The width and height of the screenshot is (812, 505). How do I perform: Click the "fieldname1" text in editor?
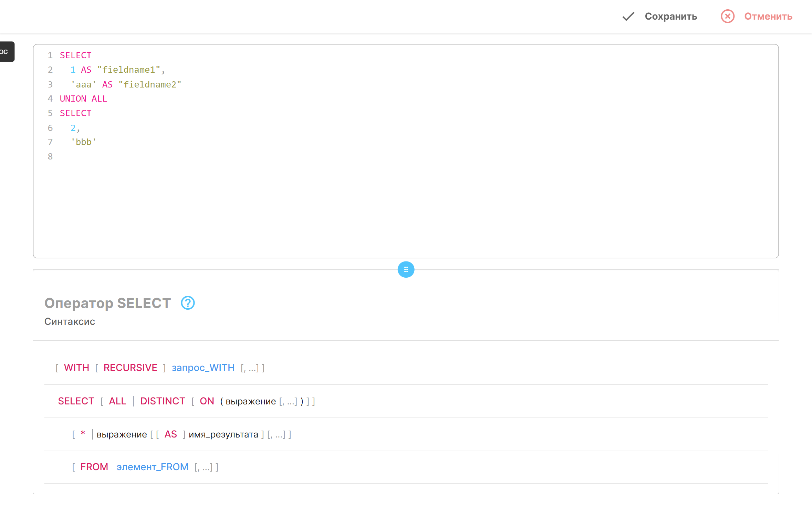(x=128, y=70)
